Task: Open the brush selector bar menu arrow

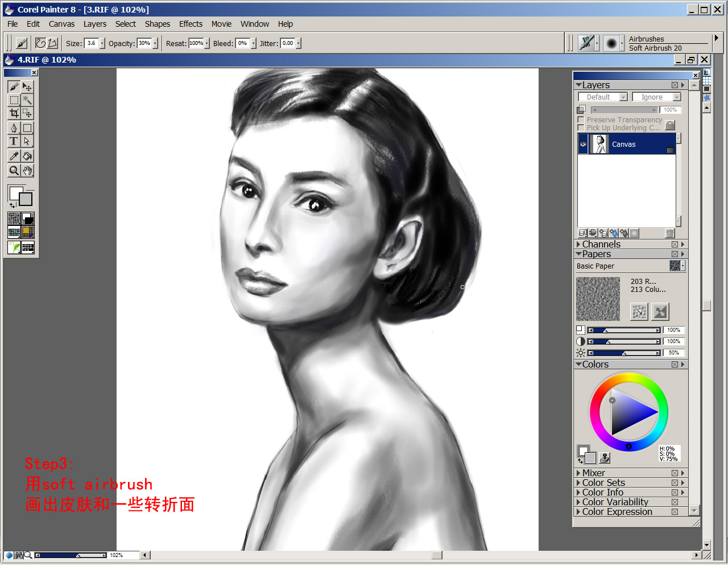Action: tap(717, 38)
